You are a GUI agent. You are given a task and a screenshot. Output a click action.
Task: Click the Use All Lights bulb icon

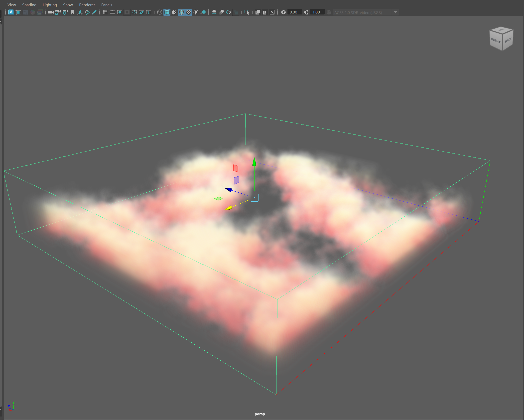[x=196, y=12]
